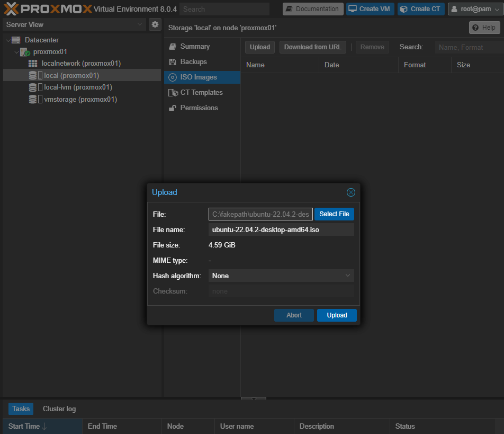Click the Proxmox logo icon
The height and width of the screenshot is (434, 504).
[x=11, y=8]
